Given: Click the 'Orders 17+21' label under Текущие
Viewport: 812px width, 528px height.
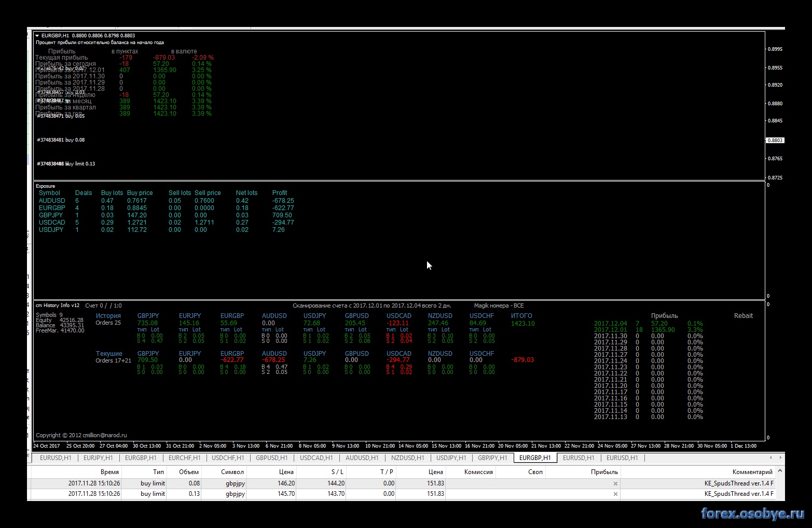Looking at the screenshot, I should (114, 360).
